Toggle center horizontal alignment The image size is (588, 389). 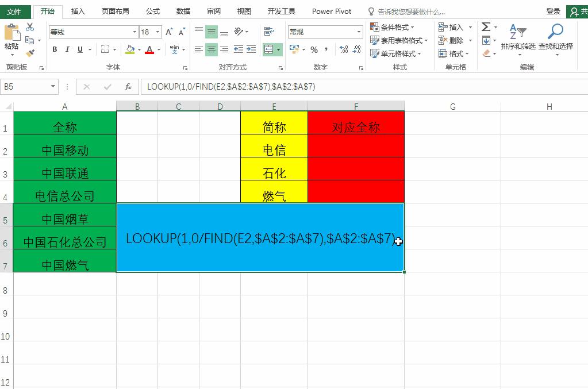pyautogui.click(x=212, y=49)
